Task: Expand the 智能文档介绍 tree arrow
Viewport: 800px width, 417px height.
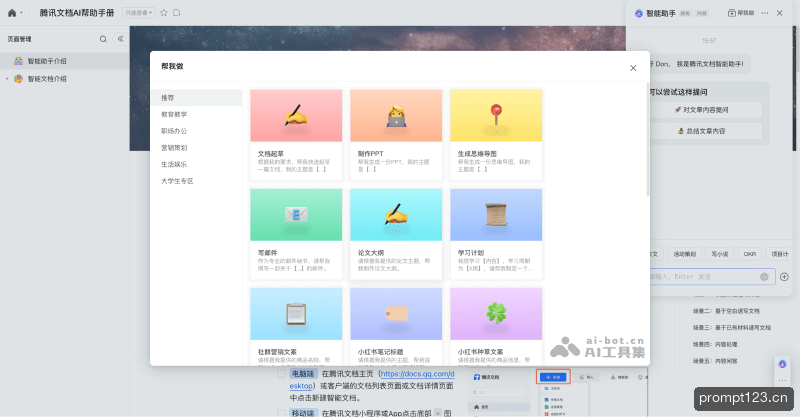Action: [x=7, y=79]
